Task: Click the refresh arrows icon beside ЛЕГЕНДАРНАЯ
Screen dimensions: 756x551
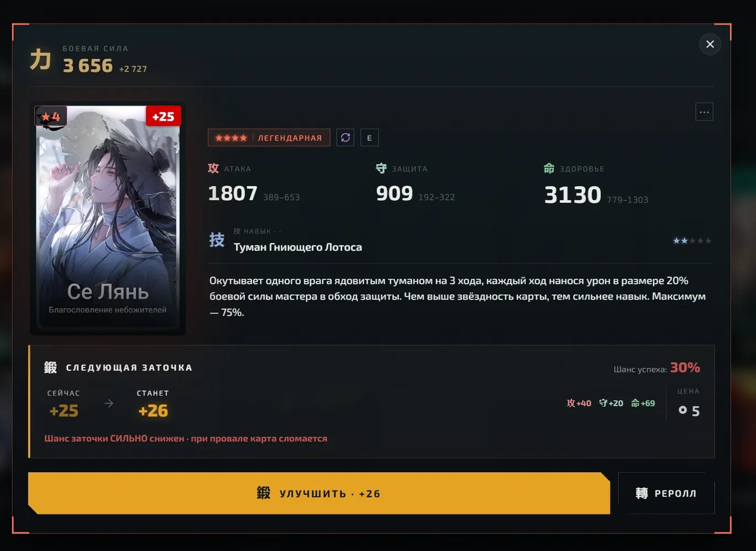Action: pyautogui.click(x=345, y=138)
